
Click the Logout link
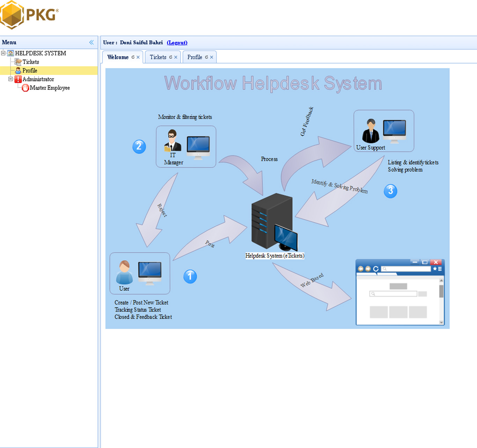(x=177, y=43)
